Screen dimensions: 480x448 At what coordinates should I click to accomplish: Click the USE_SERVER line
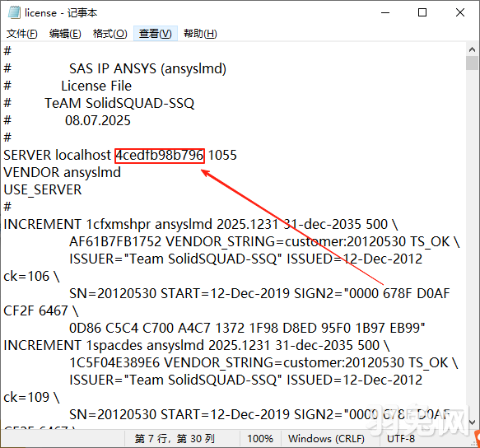point(43,190)
